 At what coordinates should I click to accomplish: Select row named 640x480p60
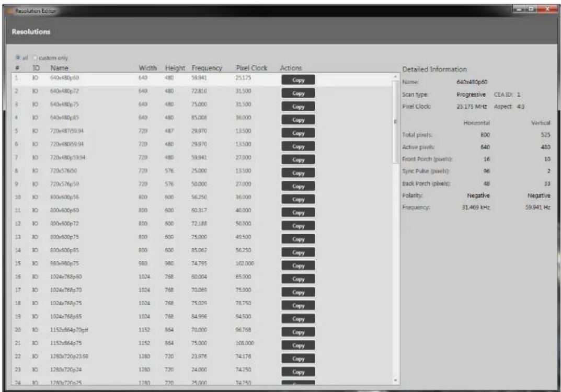click(202, 80)
